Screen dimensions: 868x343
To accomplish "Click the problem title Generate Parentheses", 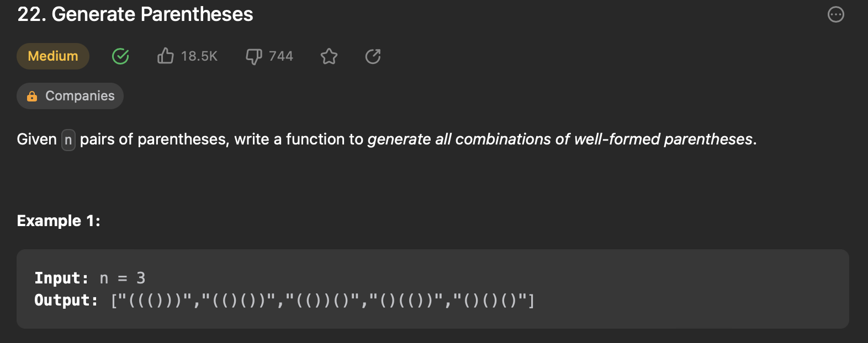I will click(134, 14).
